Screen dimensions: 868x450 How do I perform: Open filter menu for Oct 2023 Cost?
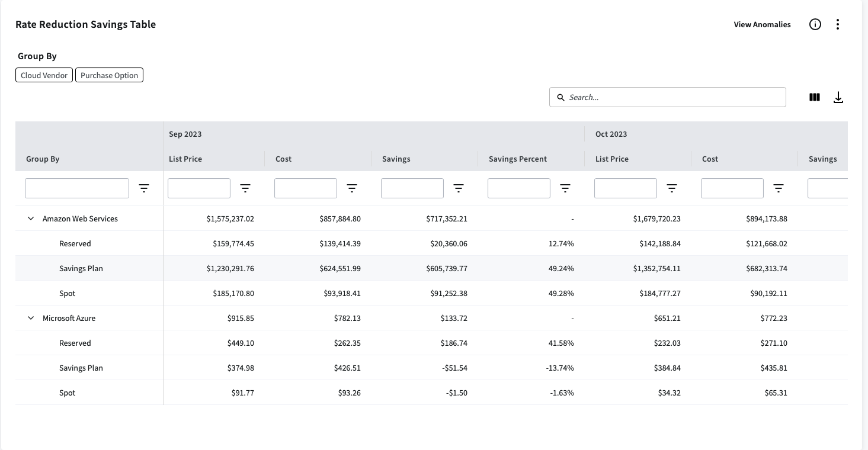tap(779, 188)
